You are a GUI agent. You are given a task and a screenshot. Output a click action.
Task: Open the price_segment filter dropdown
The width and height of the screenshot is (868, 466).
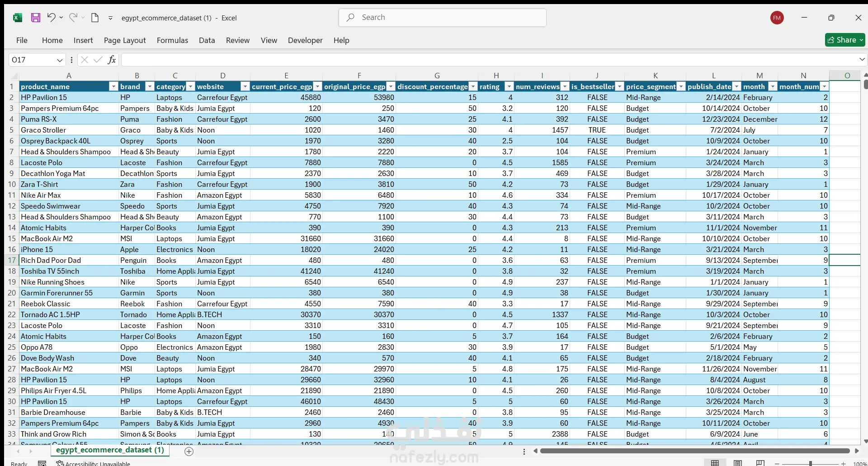[681, 86]
